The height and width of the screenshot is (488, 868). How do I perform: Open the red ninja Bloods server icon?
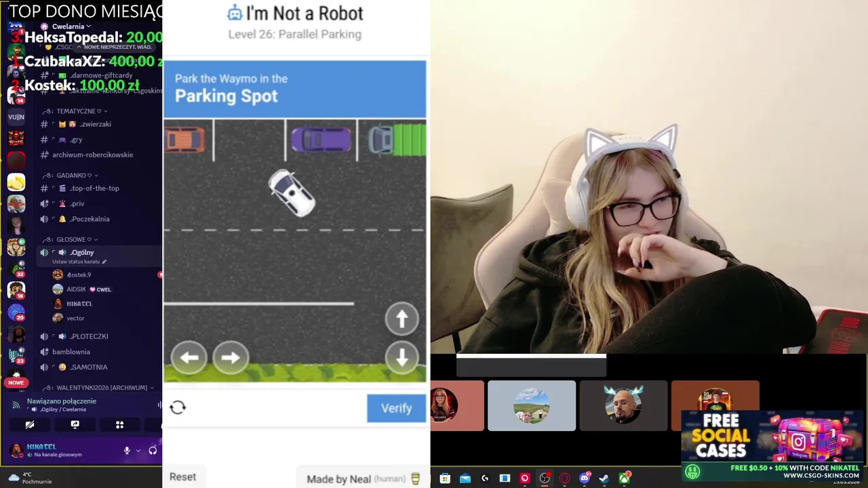click(16, 138)
